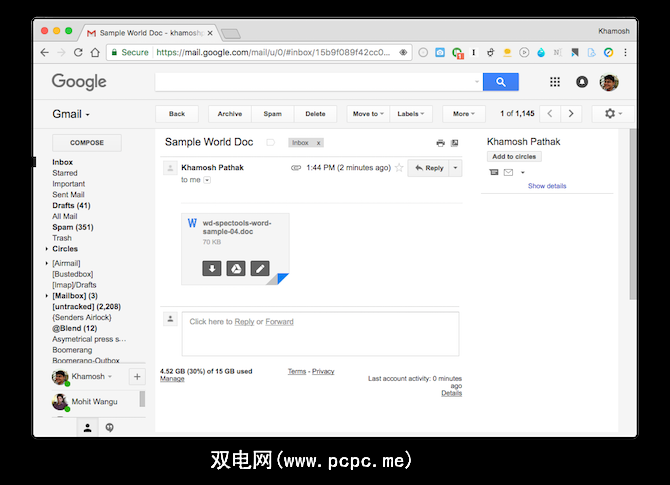This screenshot has height=485, width=670.
Task: Expand the Circles section
Action: [x=47, y=249]
